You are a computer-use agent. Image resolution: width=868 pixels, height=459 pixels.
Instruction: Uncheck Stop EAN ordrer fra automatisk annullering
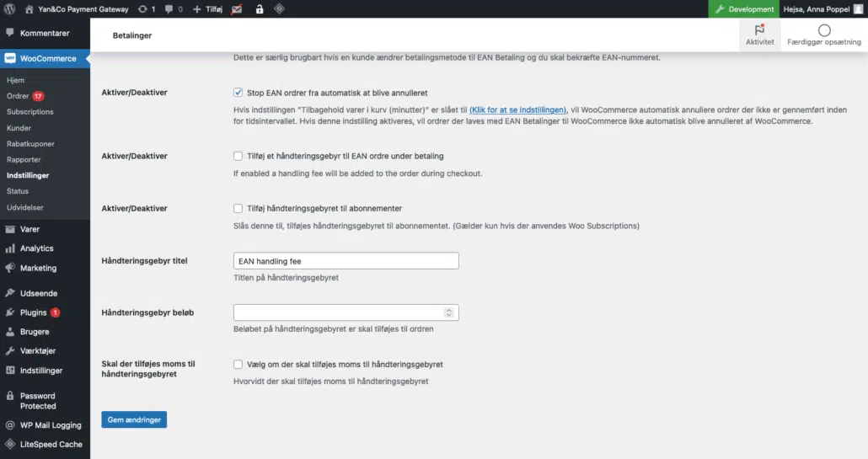tap(238, 93)
